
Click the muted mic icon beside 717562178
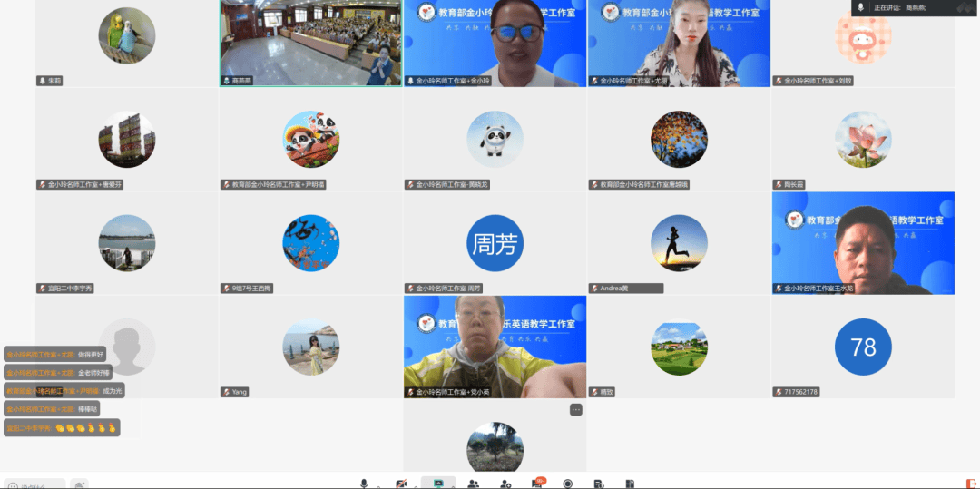pyautogui.click(x=779, y=392)
